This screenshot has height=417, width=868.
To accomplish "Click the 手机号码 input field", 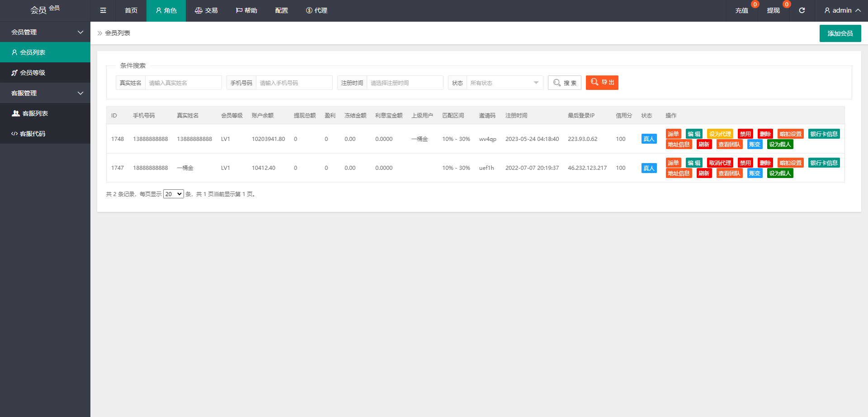I will click(294, 83).
